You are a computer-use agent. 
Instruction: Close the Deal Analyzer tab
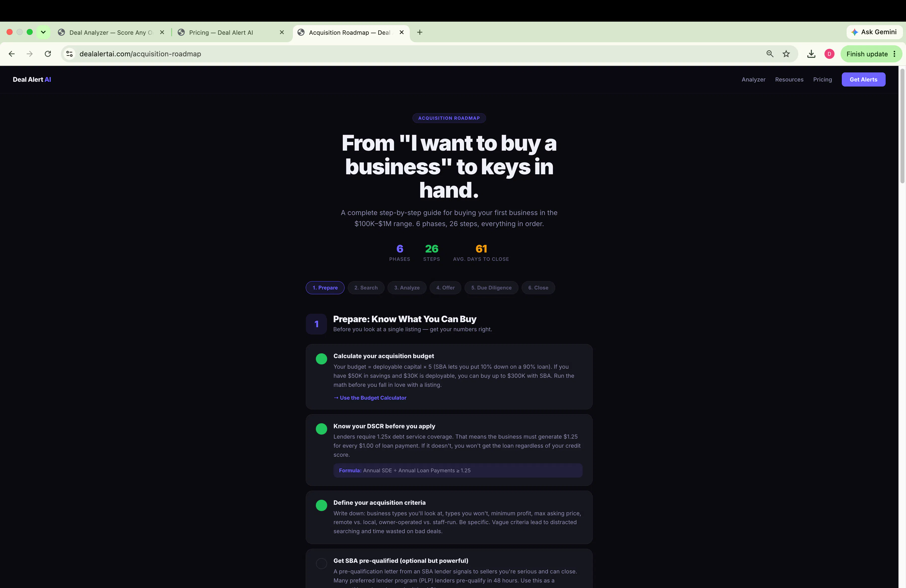(162, 32)
